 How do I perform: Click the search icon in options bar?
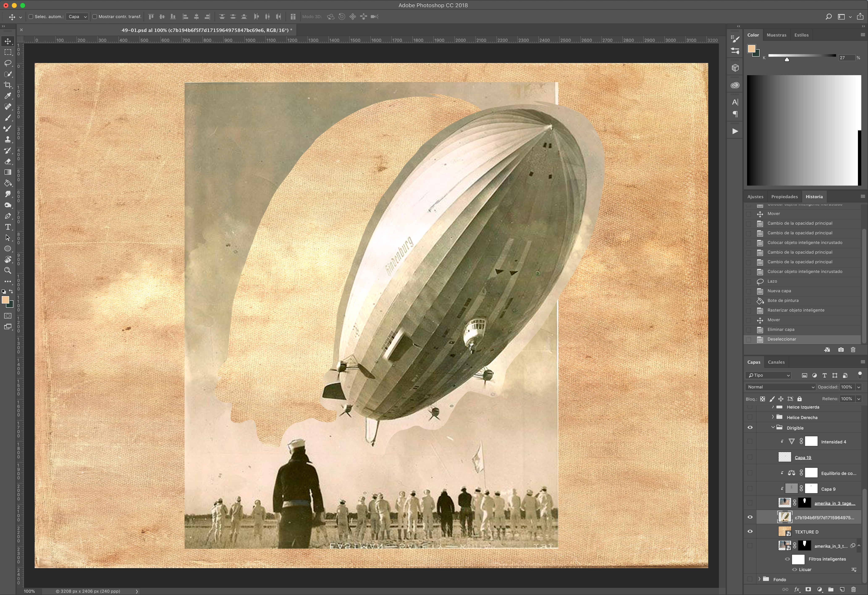tap(828, 16)
